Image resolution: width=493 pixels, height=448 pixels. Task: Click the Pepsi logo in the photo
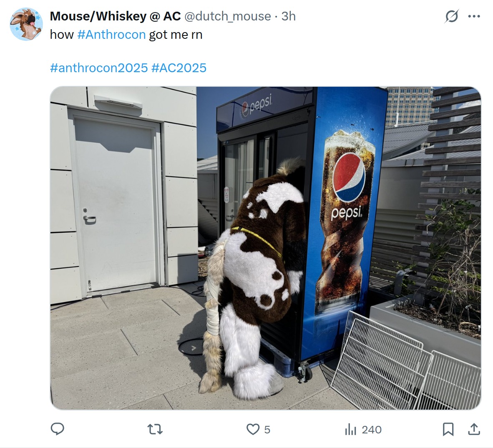348,177
